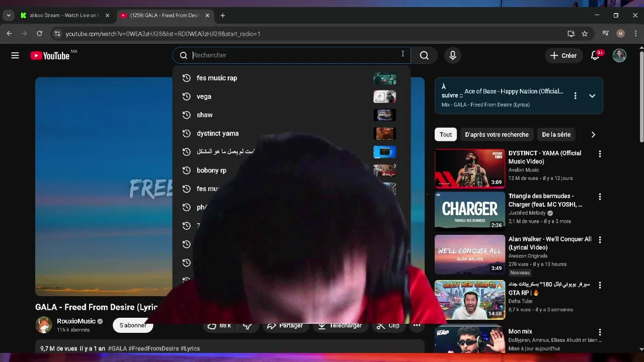
Task: Select the "De la série" filter chip
Action: click(x=556, y=134)
